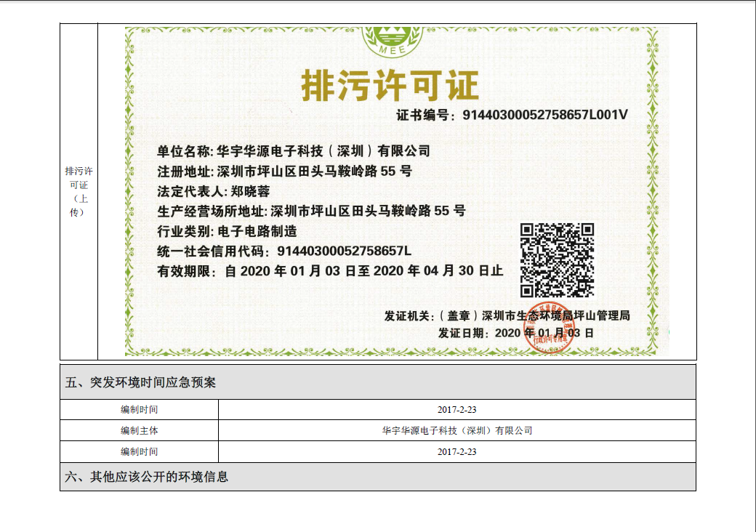Click the first 编制时间 label cell
The width and height of the screenshot is (756, 532).
click(x=140, y=410)
